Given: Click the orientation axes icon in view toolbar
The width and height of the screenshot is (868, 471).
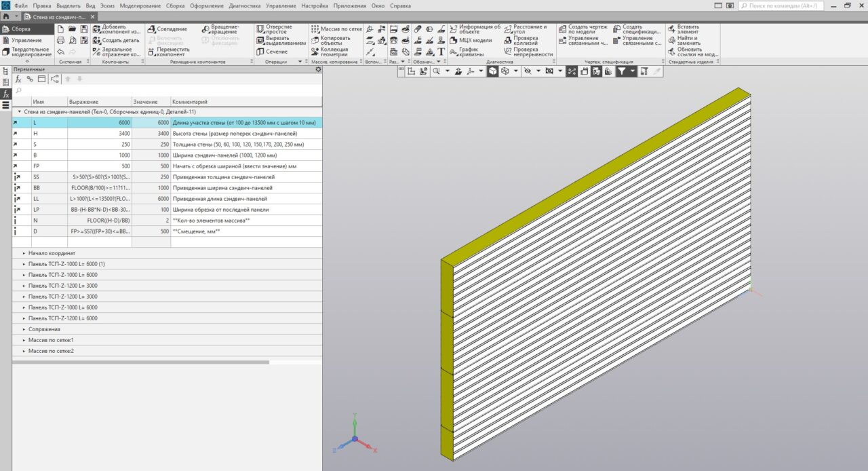Looking at the screenshot, I should coord(471,71).
